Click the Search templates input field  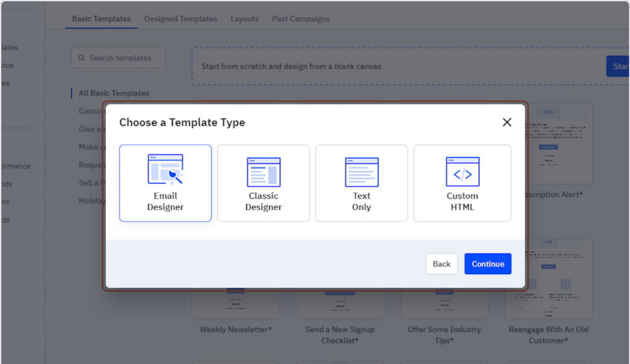[x=118, y=57]
